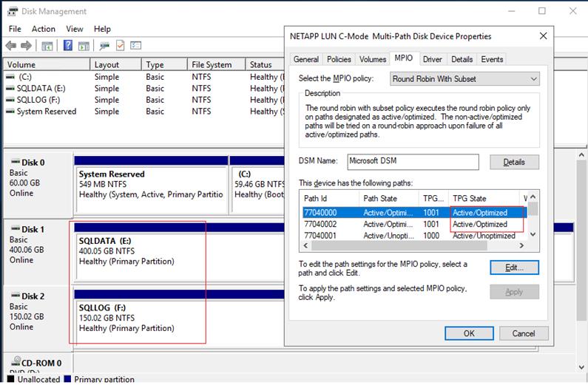Click the System Reserved volume icon in list
This screenshot has height=385, width=588.
10,112
